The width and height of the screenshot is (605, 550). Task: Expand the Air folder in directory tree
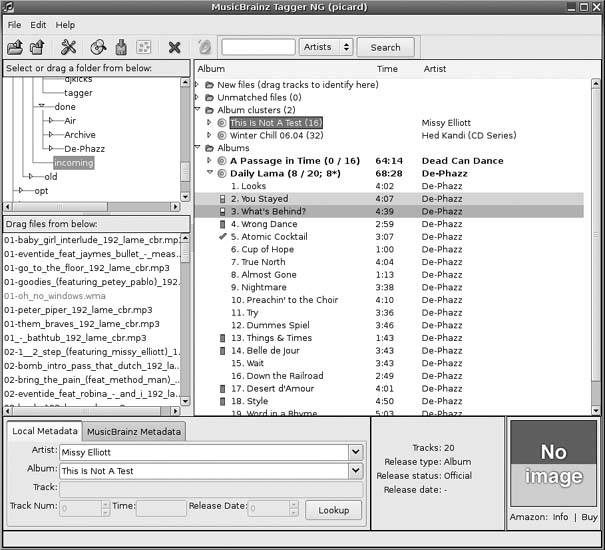pyautogui.click(x=48, y=121)
